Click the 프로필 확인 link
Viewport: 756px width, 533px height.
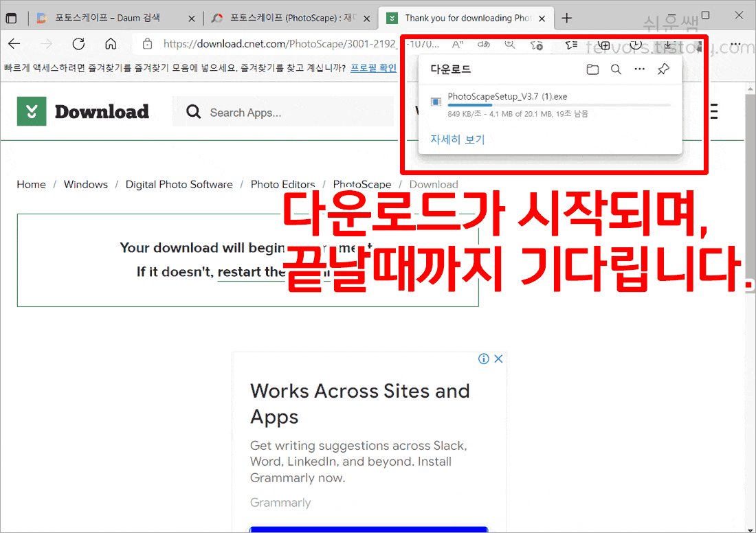(373, 68)
